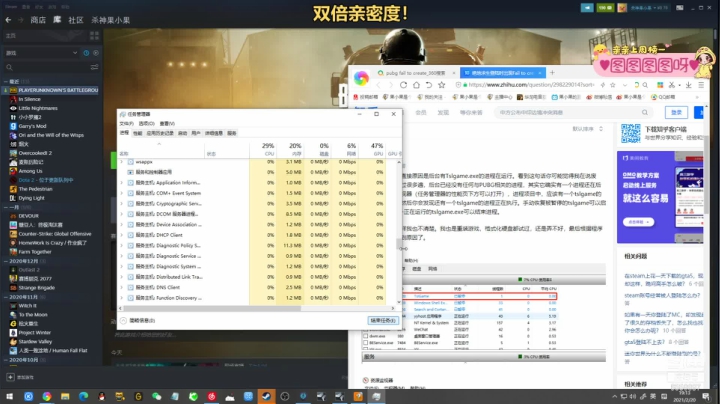Collapse the 一月 games group
720x404 pixels.
click(6, 207)
